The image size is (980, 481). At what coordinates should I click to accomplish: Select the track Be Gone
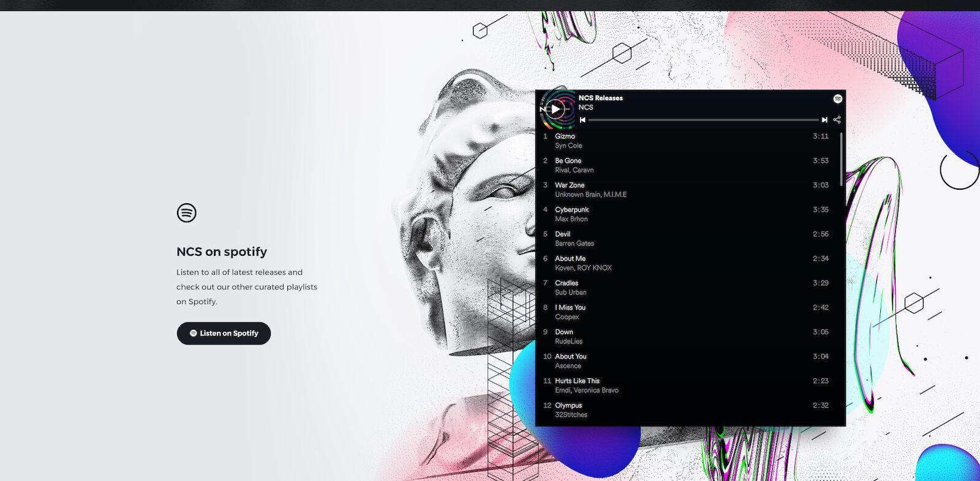tap(568, 161)
